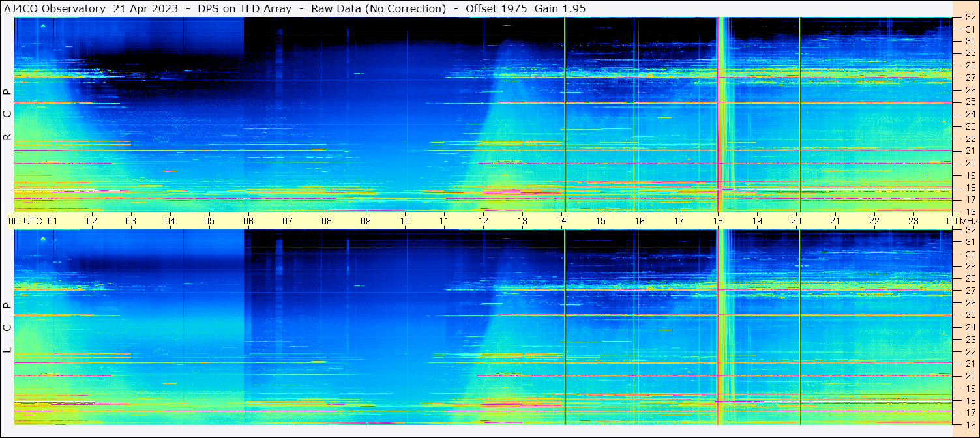Click the AJ4CO Observatory title text
The height and width of the screenshot is (438, 980).
pyautogui.click(x=55, y=8)
